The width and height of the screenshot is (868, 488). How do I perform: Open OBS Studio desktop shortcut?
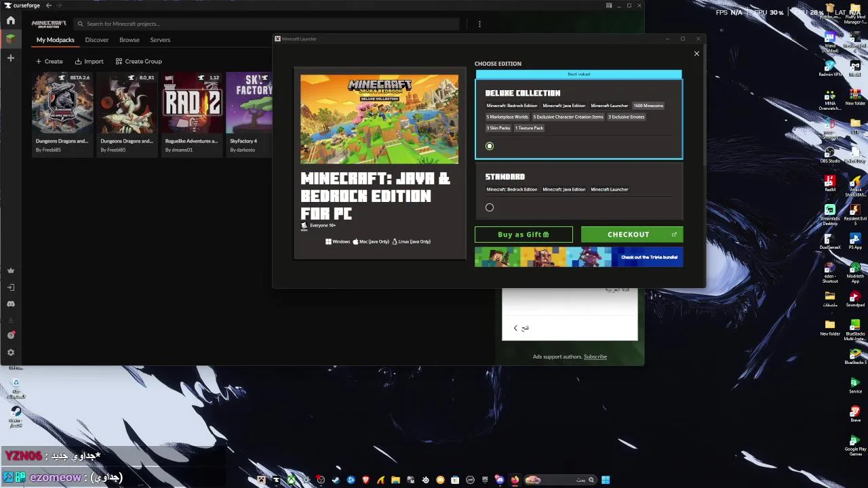[x=830, y=154]
